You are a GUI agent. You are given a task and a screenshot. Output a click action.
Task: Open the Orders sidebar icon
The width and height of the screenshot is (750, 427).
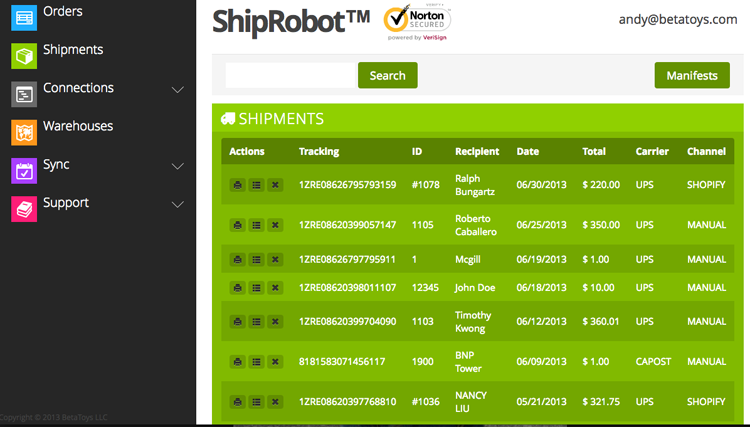[x=24, y=18]
